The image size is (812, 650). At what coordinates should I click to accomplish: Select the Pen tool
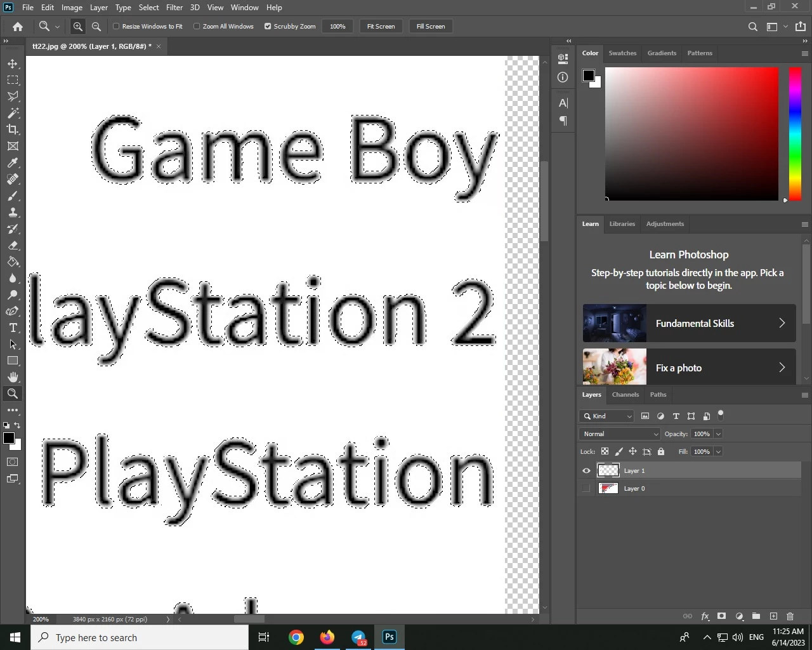click(13, 311)
